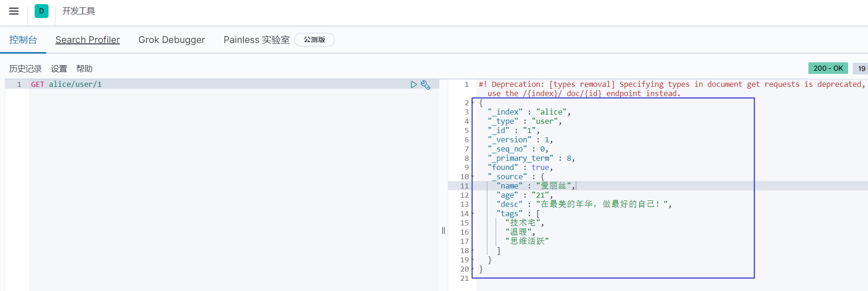Open the Painless 实验室 tab
The image size is (868, 291).
256,40
